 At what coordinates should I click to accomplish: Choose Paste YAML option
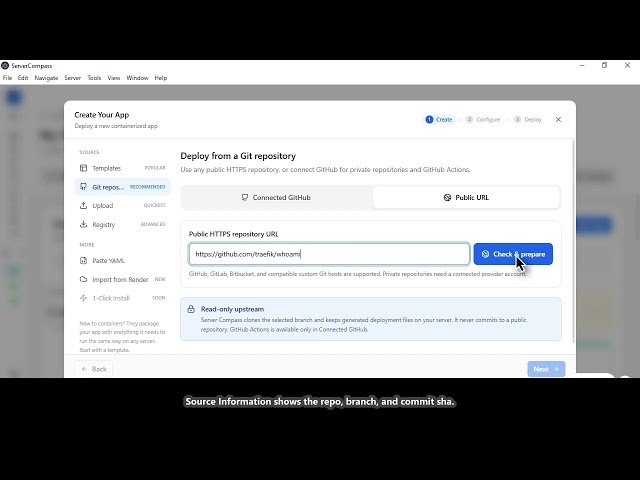click(122, 260)
